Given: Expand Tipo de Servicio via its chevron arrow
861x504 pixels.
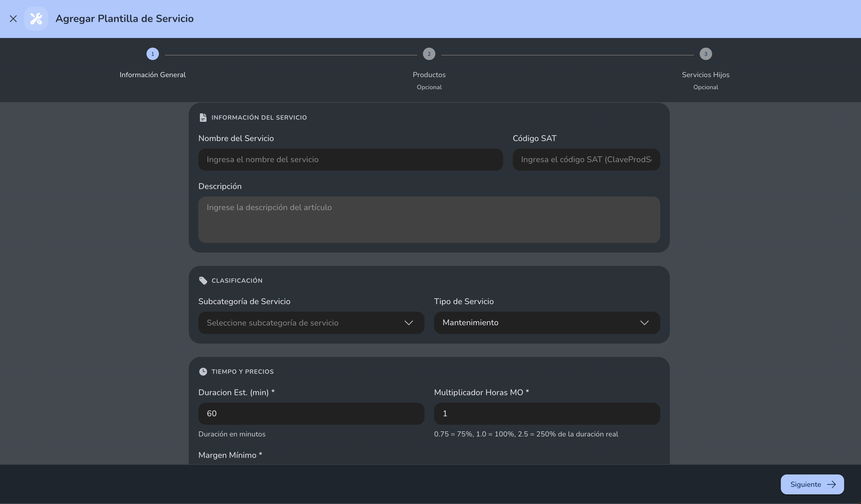Looking at the screenshot, I should (644, 323).
